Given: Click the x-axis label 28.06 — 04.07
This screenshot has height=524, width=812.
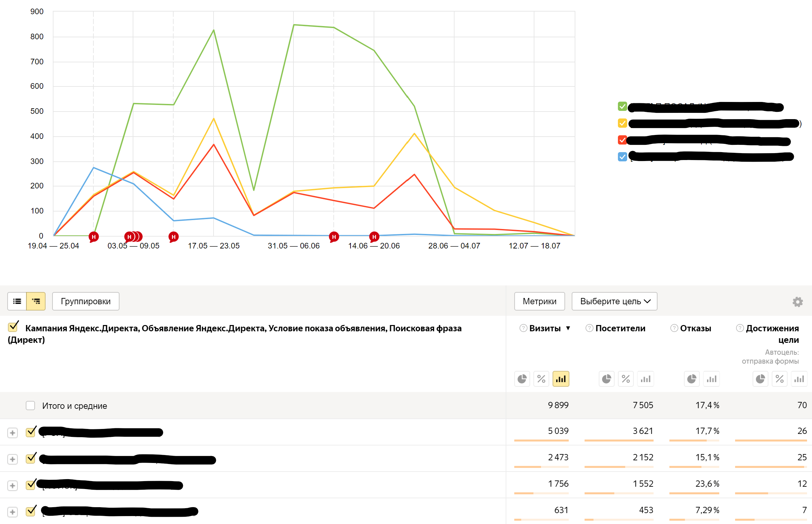Looking at the screenshot, I should click(454, 246).
